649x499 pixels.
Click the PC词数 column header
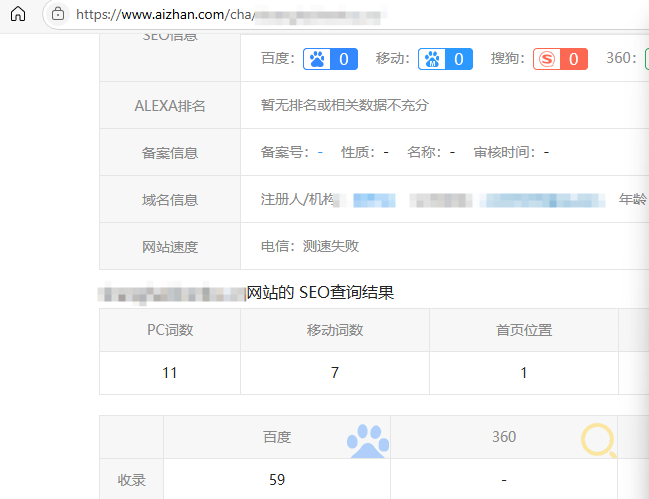coord(170,330)
